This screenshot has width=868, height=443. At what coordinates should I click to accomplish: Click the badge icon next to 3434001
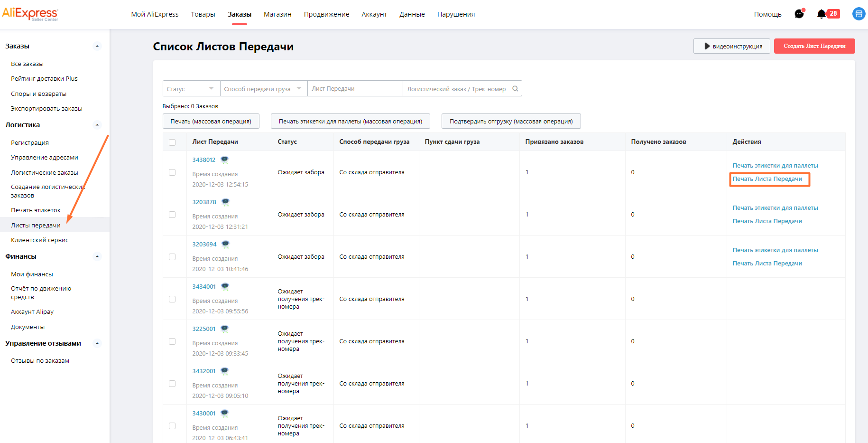click(x=225, y=286)
